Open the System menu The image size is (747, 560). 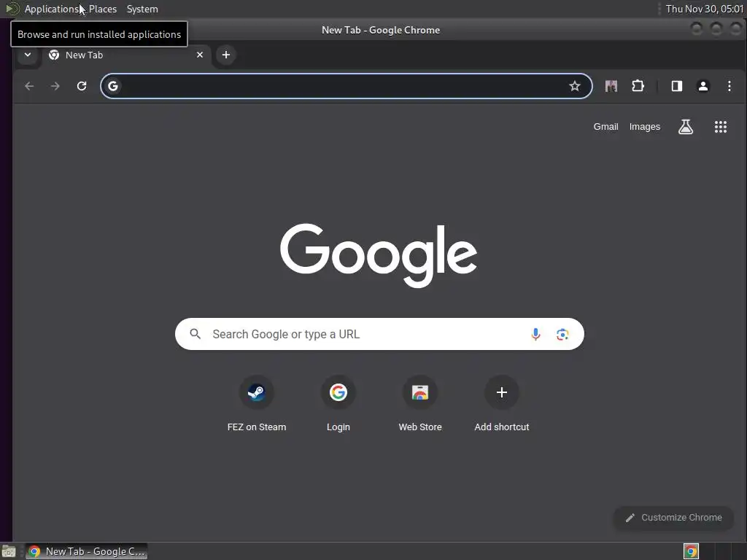(x=142, y=9)
